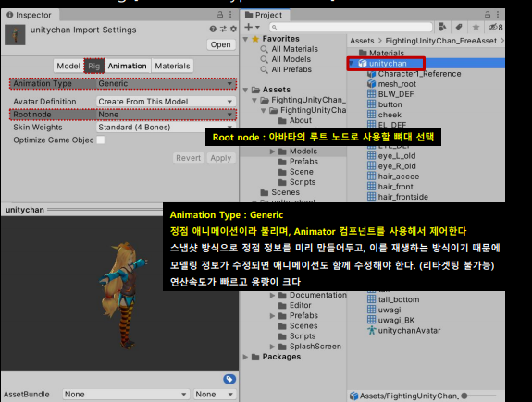This screenshot has height=402, width=532.
Task: Open FightingUnityChan_FreeAsset breadcrumb
Action: [440, 41]
